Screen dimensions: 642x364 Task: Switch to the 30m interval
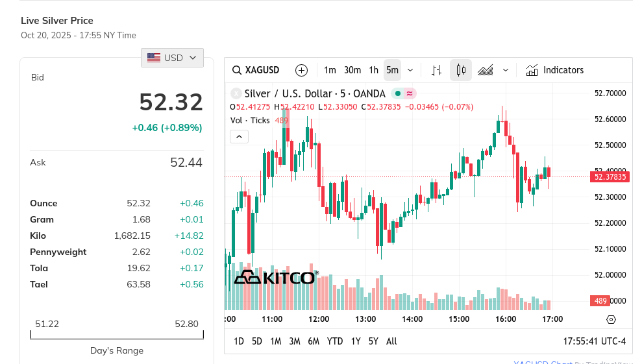click(352, 70)
